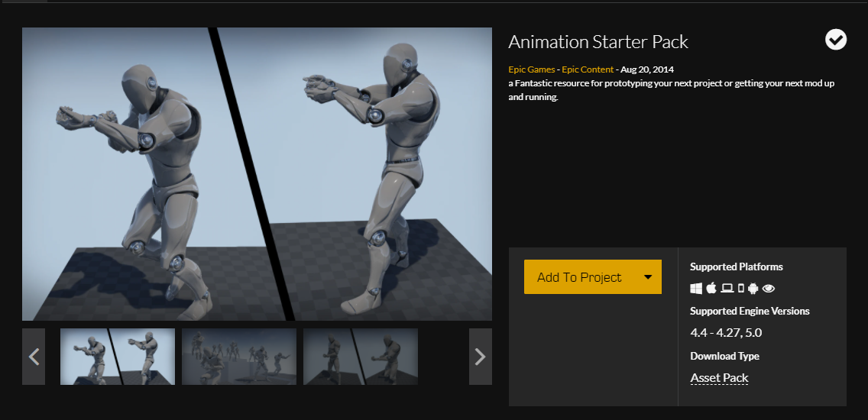Open the Epic Games seller link
Image resolution: width=868 pixels, height=420 pixels.
click(532, 69)
